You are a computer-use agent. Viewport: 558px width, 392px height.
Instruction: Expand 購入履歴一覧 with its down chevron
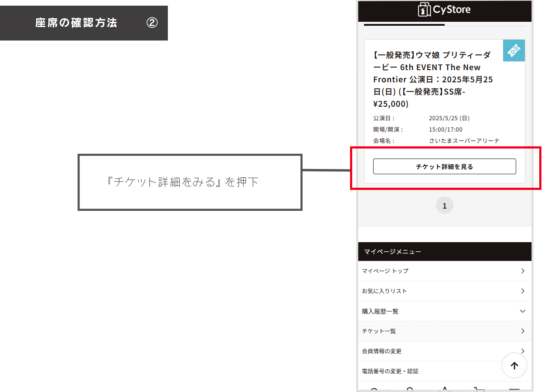523,311
